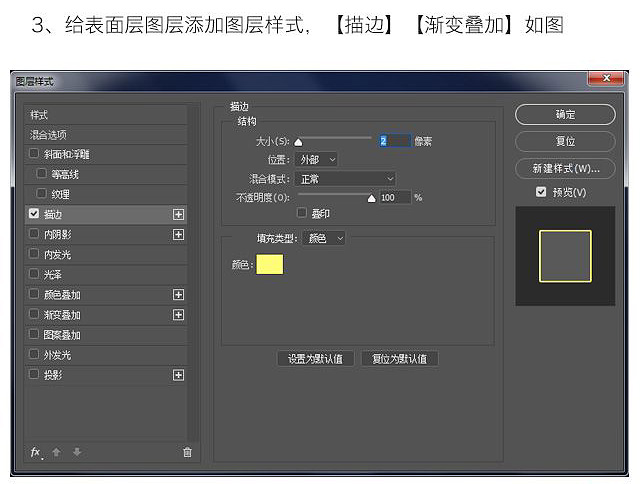Enable the 渐变叠加 checkbox
The image size is (640, 484).
(x=34, y=314)
